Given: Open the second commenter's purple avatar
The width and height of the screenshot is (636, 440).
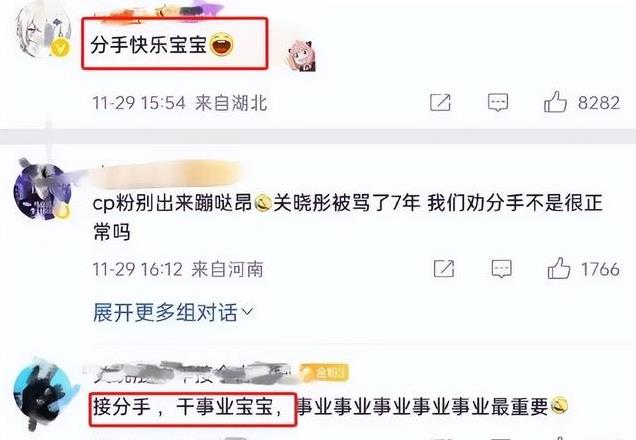Looking at the screenshot, I should point(42,191).
